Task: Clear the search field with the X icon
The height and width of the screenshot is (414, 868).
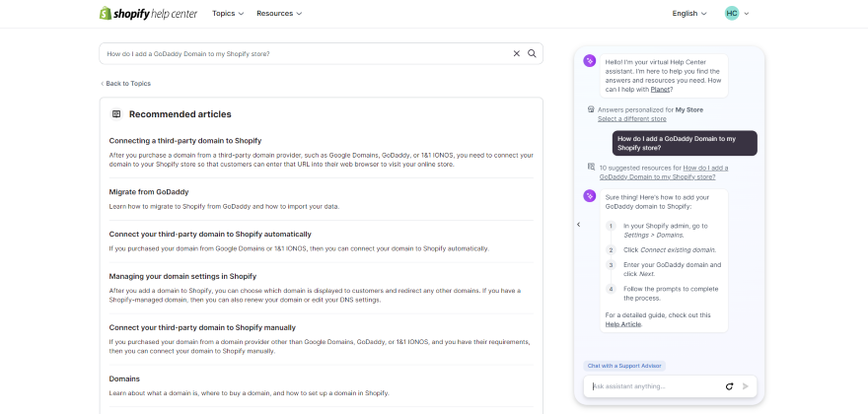Action: 517,53
